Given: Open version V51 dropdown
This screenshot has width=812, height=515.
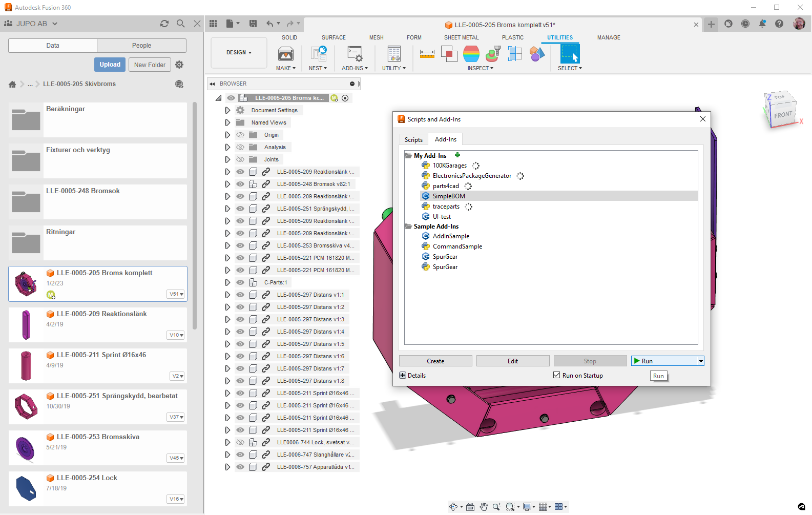Looking at the screenshot, I should (x=176, y=294).
